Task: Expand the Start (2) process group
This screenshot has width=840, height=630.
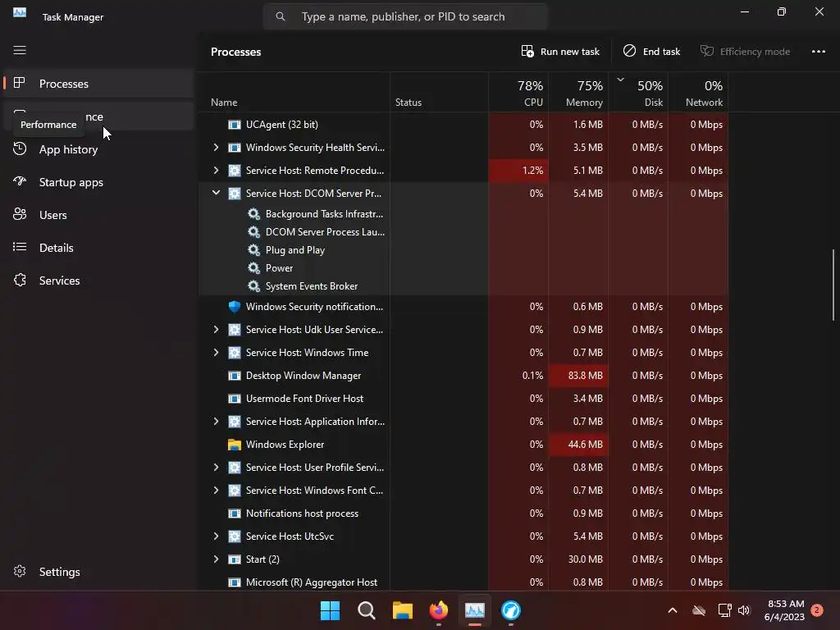Action: coord(216,559)
